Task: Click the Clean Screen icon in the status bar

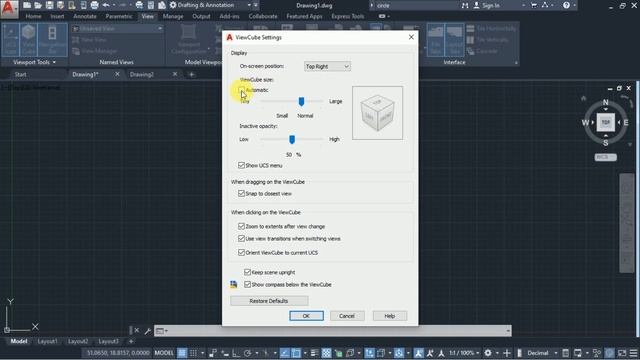Action: (x=622, y=353)
